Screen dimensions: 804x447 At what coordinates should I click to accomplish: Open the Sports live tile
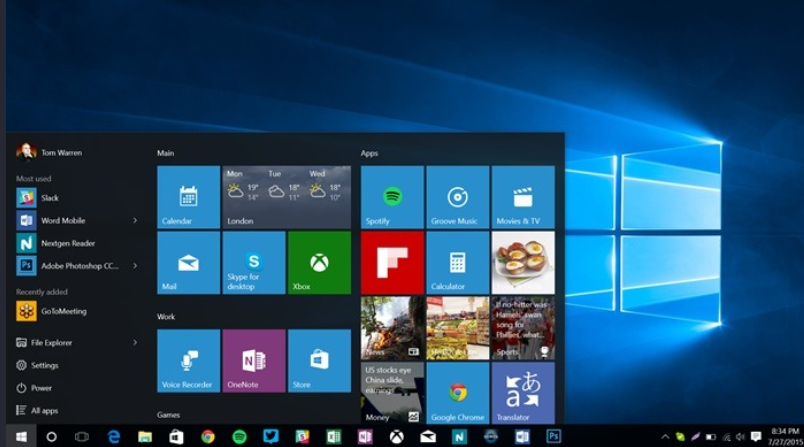[x=523, y=328]
